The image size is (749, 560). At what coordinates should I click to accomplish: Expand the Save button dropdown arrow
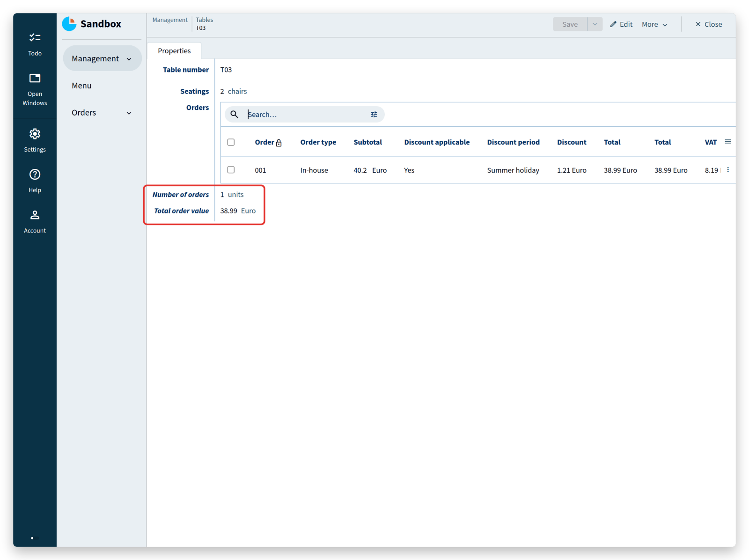(x=595, y=24)
